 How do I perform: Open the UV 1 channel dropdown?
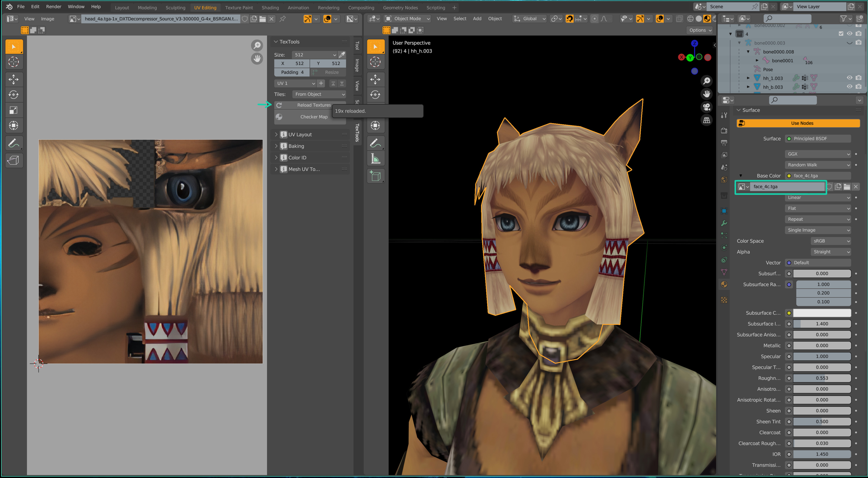[295, 83]
